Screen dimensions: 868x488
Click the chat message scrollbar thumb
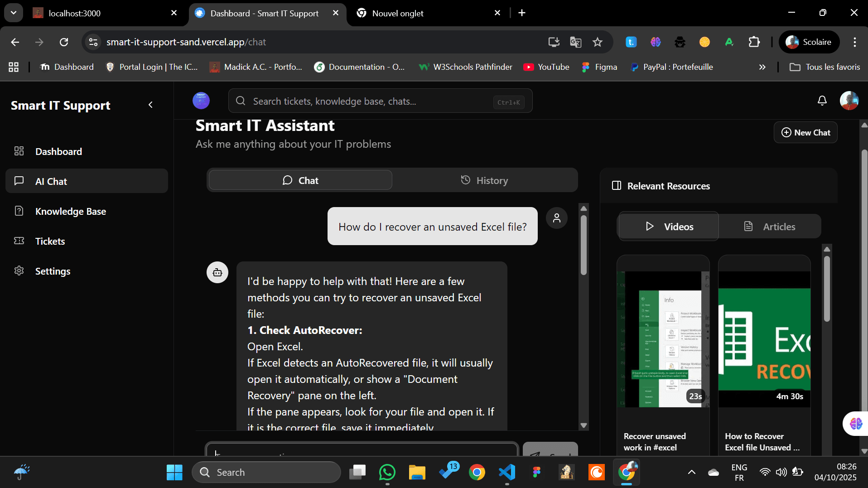pyautogui.click(x=584, y=245)
